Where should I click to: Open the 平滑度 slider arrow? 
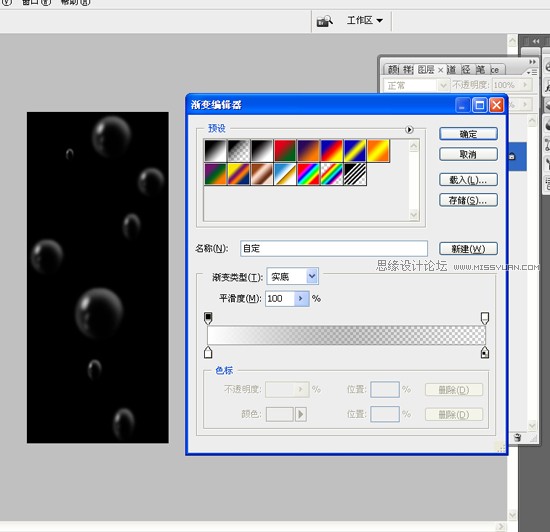coord(301,299)
